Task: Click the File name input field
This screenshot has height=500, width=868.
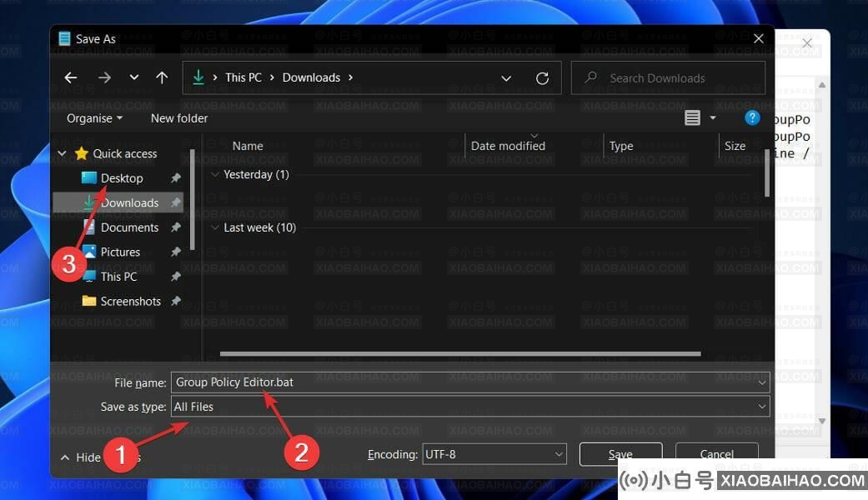Action: (x=470, y=382)
